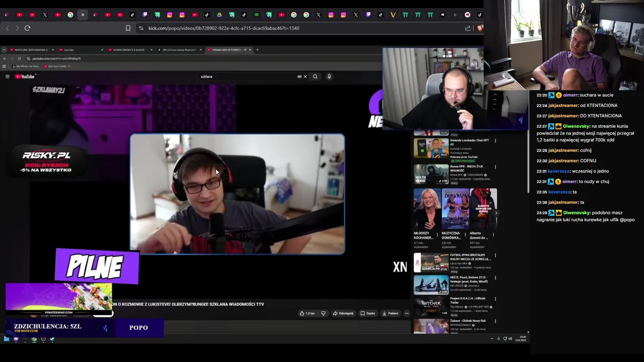644x362 pixels.
Task: Open the MUZYCZNA DOMÓWKA short
Action: 455,209
